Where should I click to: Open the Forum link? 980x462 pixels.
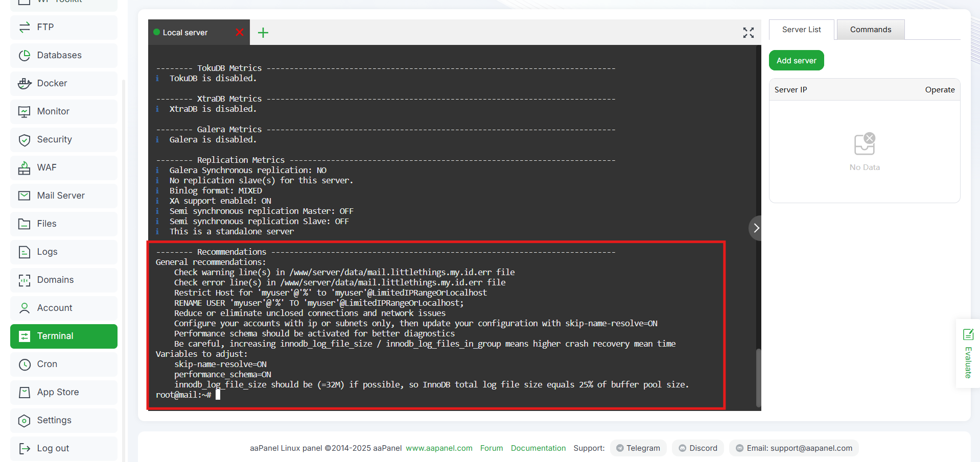492,448
